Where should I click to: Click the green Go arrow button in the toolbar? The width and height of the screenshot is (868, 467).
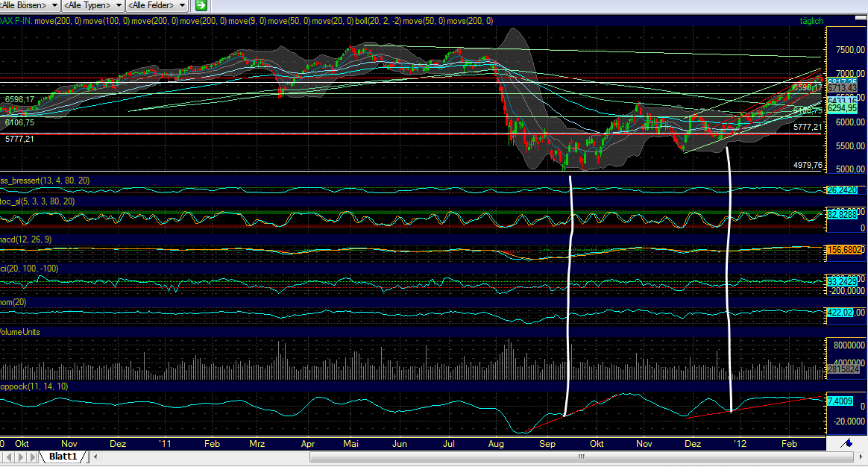coord(200,4)
